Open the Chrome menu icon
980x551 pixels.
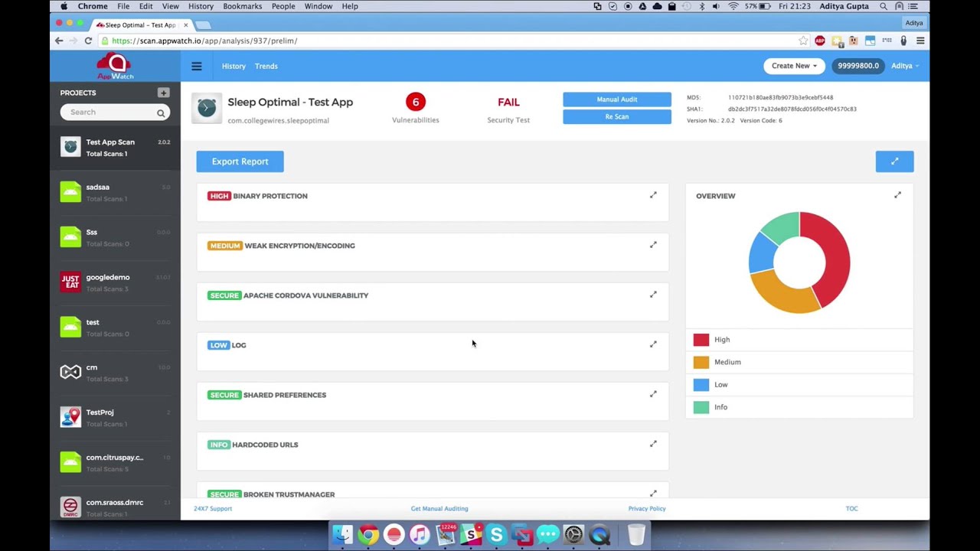[x=920, y=41]
